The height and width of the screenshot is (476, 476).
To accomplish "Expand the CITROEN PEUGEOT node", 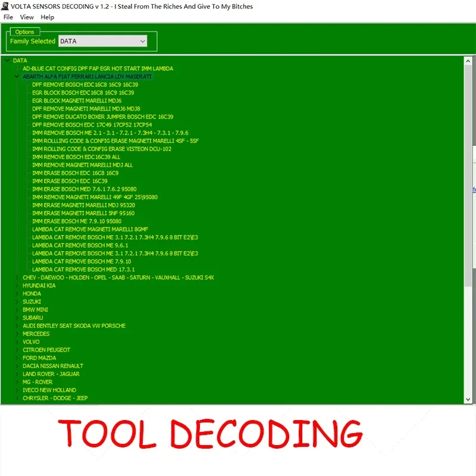I will 17,350.
